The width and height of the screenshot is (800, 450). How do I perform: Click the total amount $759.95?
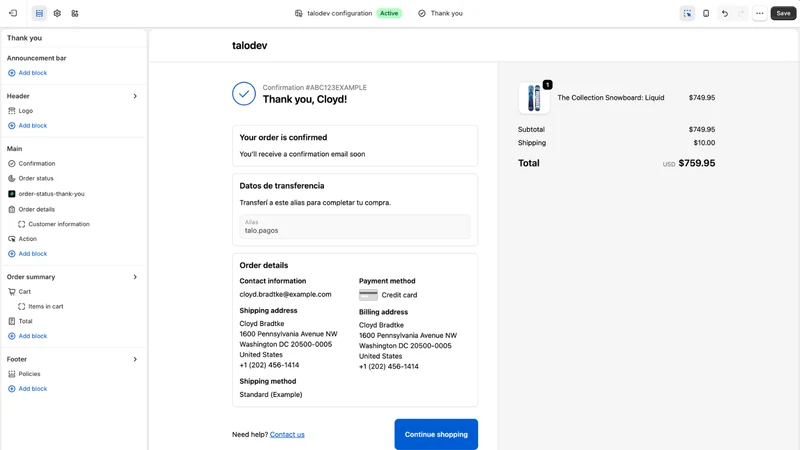point(696,163)
